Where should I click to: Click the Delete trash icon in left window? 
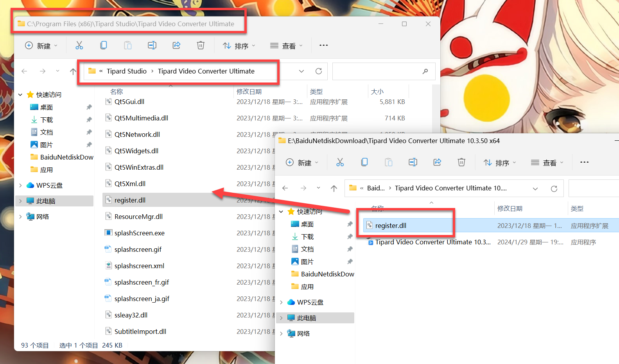point(201,45)
